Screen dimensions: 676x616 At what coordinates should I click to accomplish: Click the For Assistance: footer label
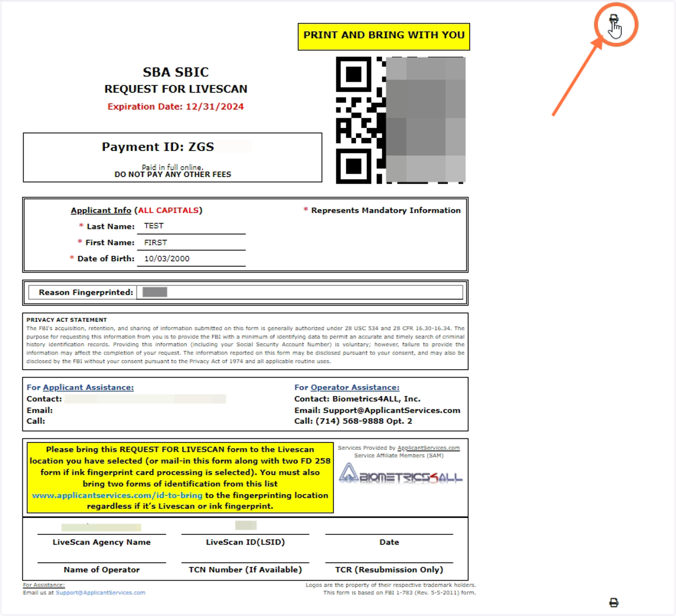point(44,585)
